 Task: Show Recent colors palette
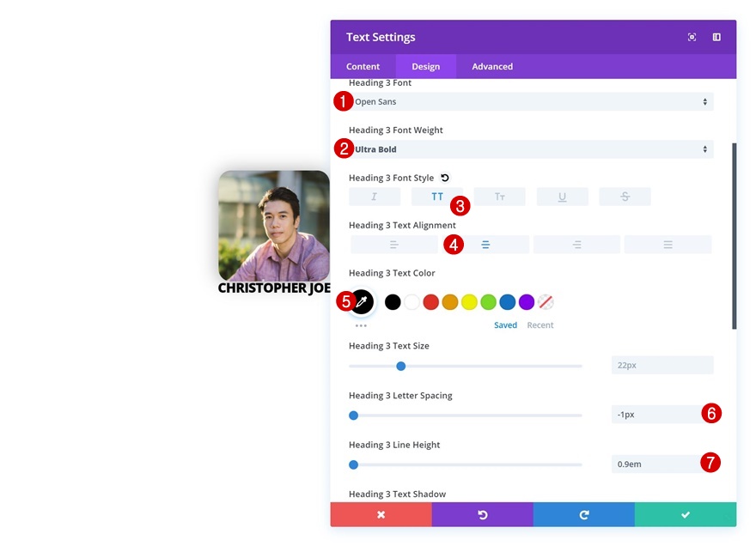540,325
